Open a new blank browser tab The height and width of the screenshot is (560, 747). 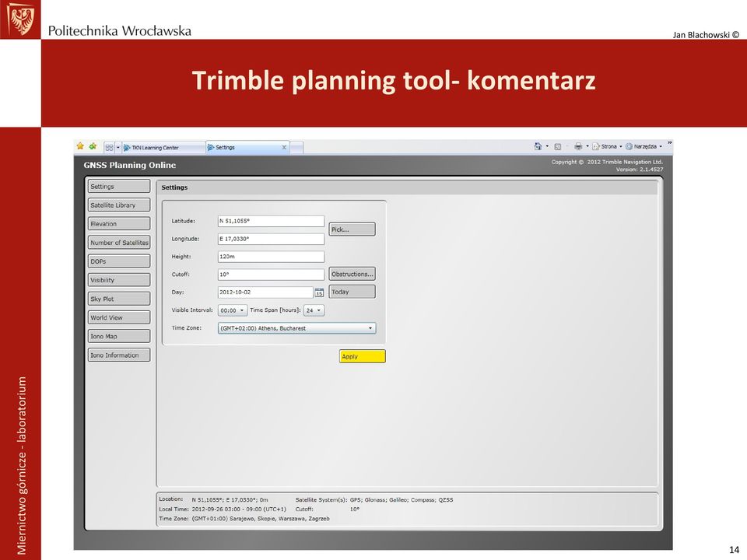pos(296,148)
